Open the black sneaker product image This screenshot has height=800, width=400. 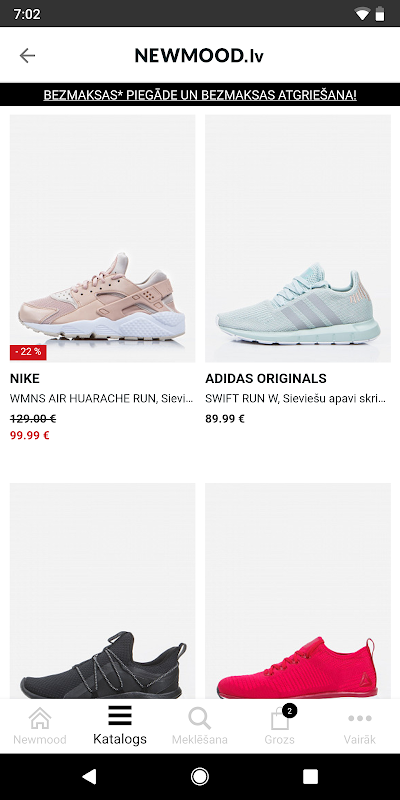(103, 591)
